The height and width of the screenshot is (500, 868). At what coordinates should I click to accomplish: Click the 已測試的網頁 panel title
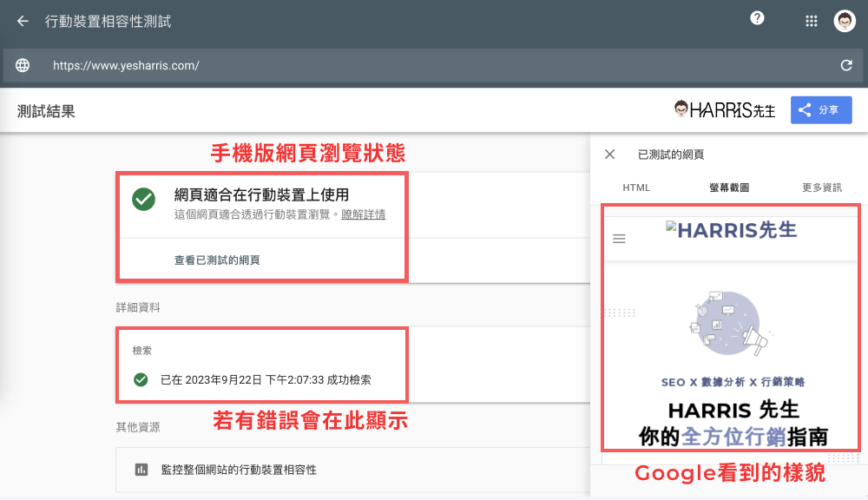(671, 155)
